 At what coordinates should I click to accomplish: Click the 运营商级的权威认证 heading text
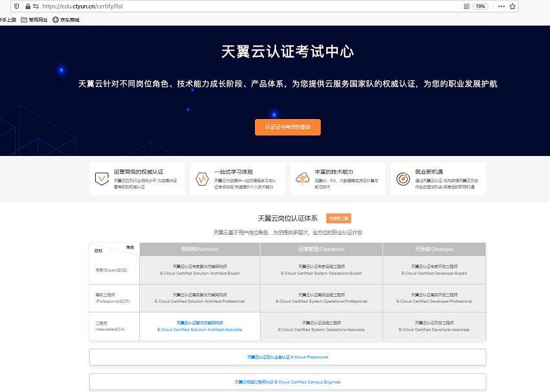[x=138, y=172]
